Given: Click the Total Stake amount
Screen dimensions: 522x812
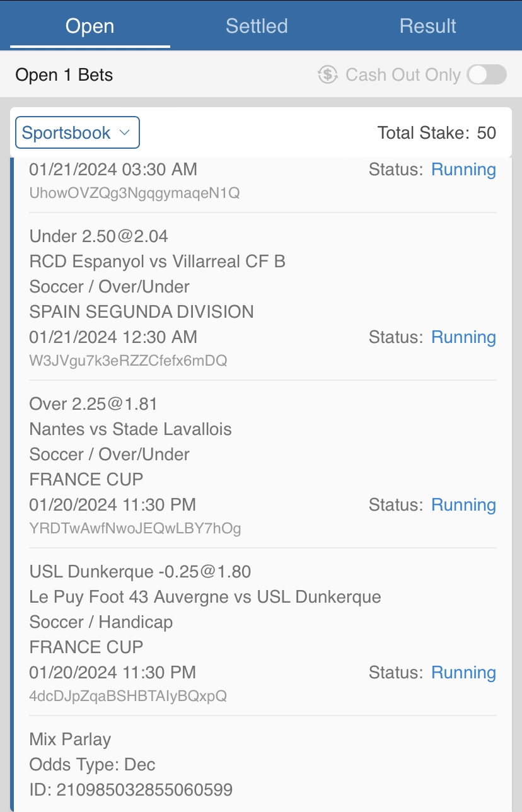Looking at the screenshot, I should (486, 133).
